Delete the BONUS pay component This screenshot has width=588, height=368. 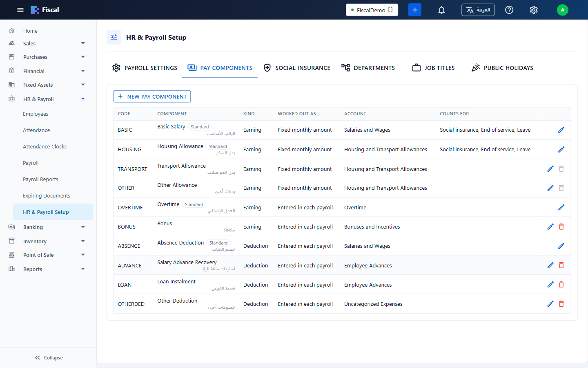click(561, 227)
